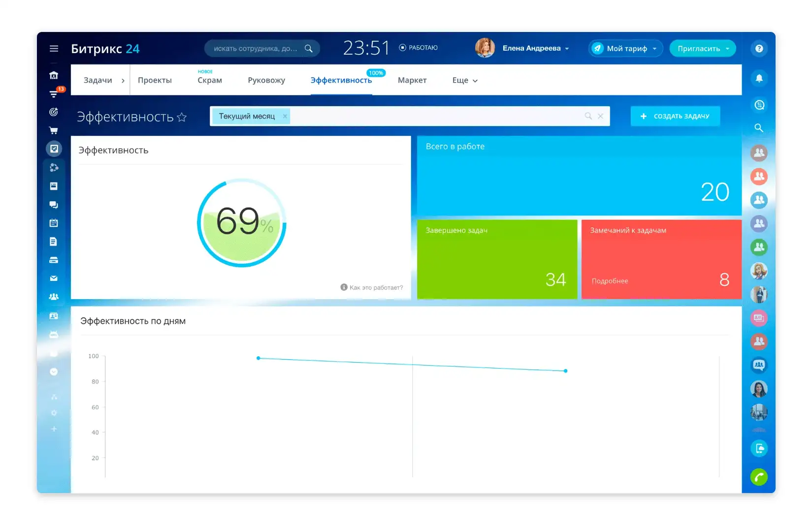812x525 pixels.
Task: Click the info icon next to Как это работает
Action: (x=344, y=287)
